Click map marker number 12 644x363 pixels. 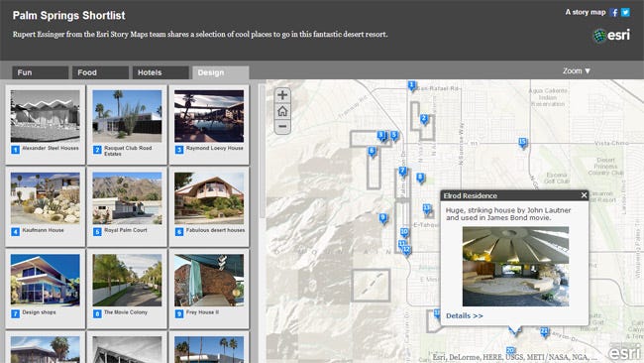click(x=406, y=250)
